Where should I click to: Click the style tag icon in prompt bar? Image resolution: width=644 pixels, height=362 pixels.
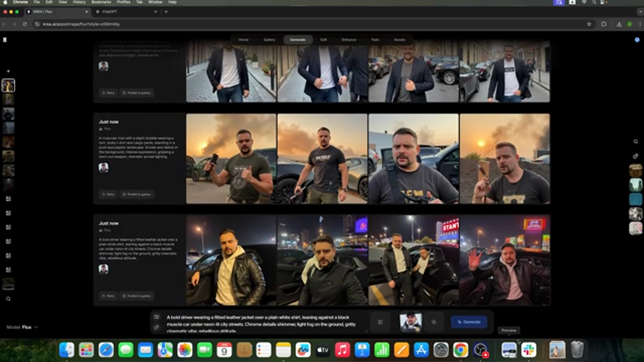(434, 322)
